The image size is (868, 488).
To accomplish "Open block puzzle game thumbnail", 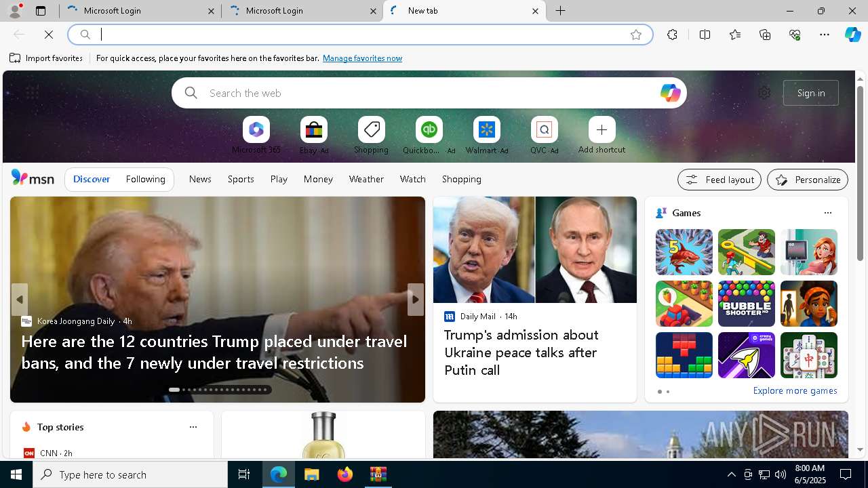I will (684, 355).
